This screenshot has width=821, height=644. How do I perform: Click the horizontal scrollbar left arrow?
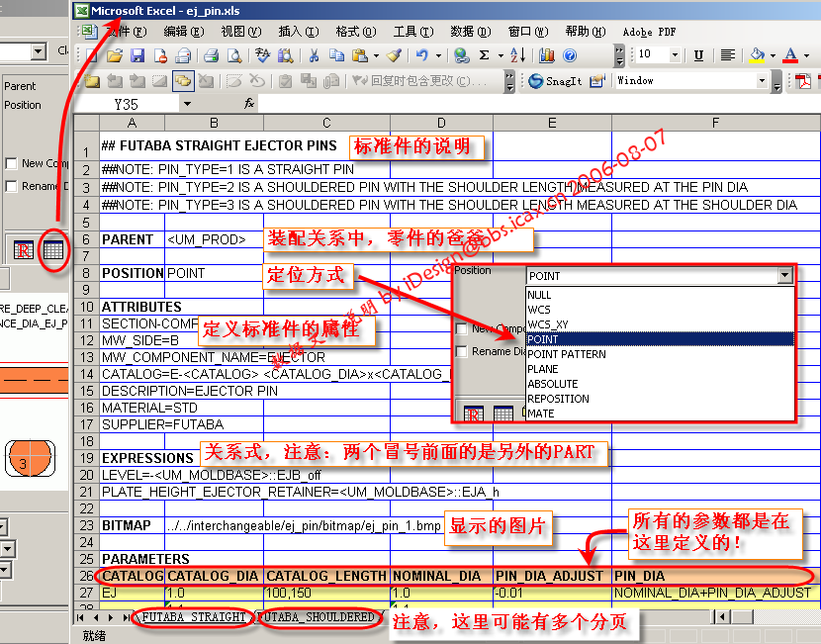722,616
